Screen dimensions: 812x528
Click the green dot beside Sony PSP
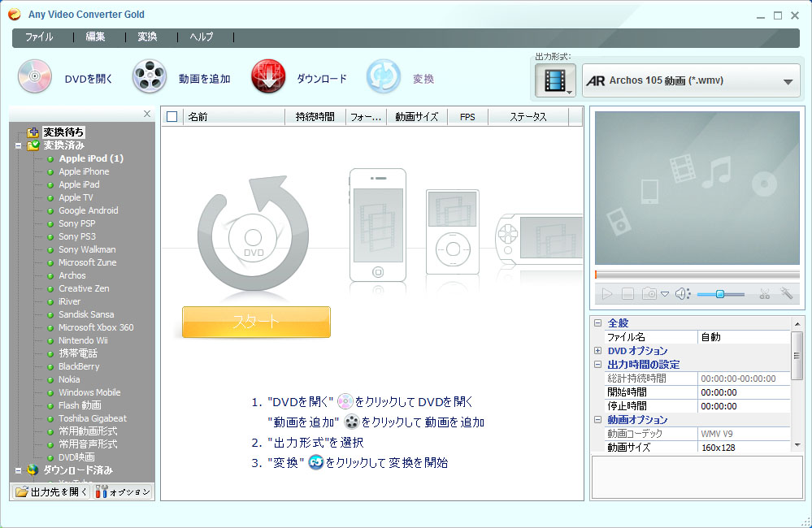point(50,224)
